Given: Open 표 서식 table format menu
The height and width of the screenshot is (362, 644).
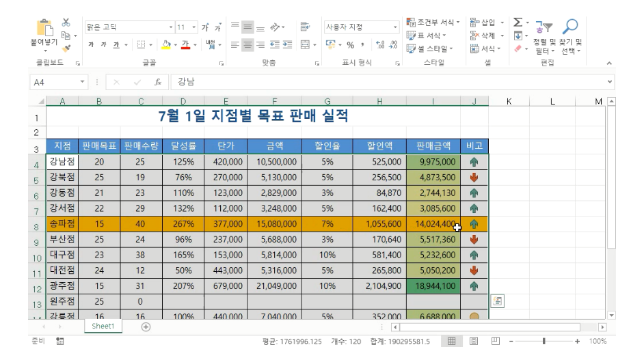Looking at the screenshot, I should tap(426, 36).
